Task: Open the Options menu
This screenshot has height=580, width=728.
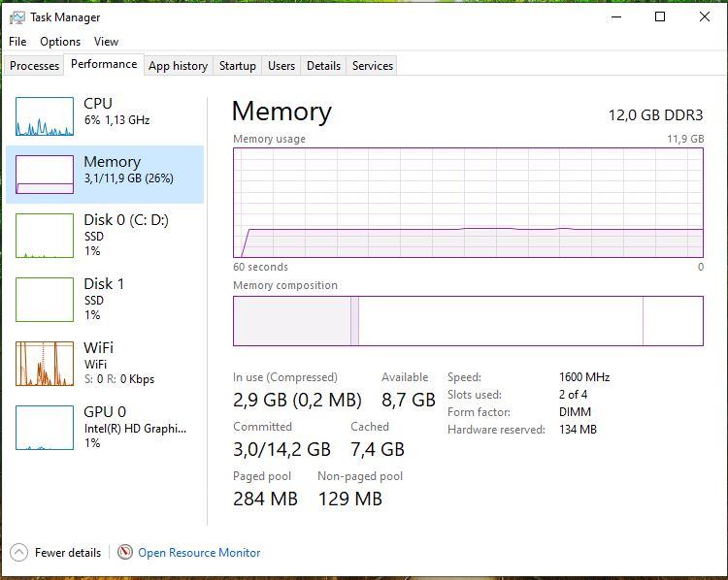Action: tap(60, 42)
